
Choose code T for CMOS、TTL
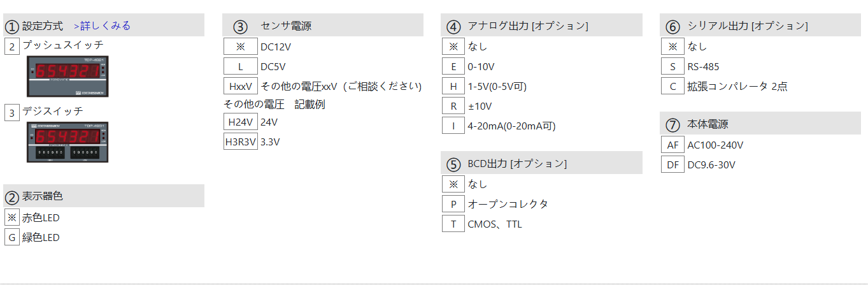pyautogui.click(x=453, y=224)
